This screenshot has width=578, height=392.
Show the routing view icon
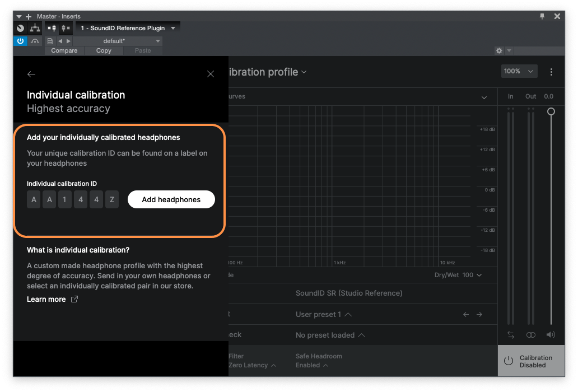(35, 28)
